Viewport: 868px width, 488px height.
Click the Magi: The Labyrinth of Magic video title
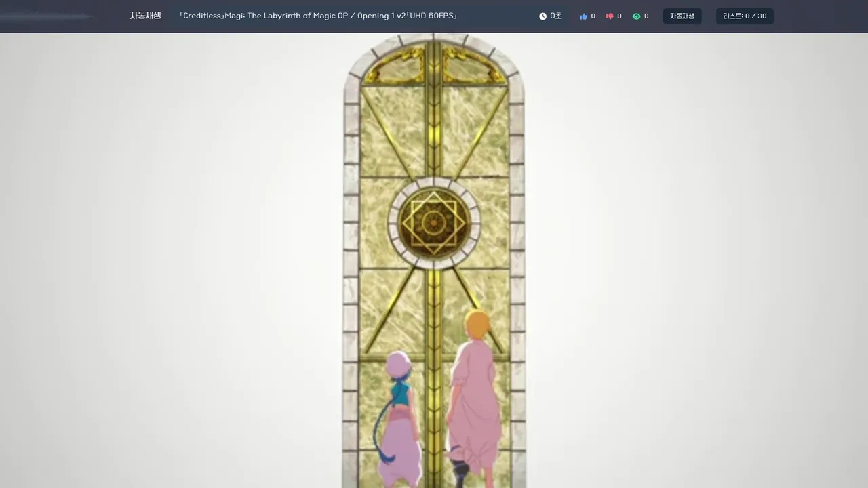coord(319,16)
